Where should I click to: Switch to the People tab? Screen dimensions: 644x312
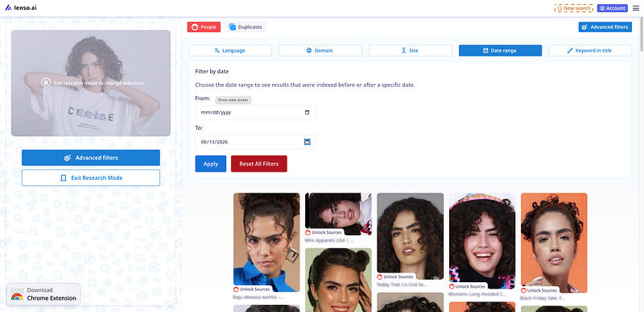[204, 27]
